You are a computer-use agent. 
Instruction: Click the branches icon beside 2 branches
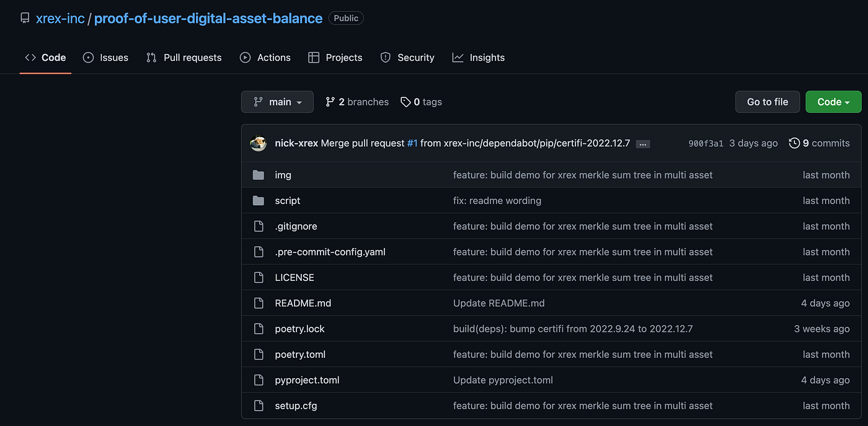click(330, 102)
